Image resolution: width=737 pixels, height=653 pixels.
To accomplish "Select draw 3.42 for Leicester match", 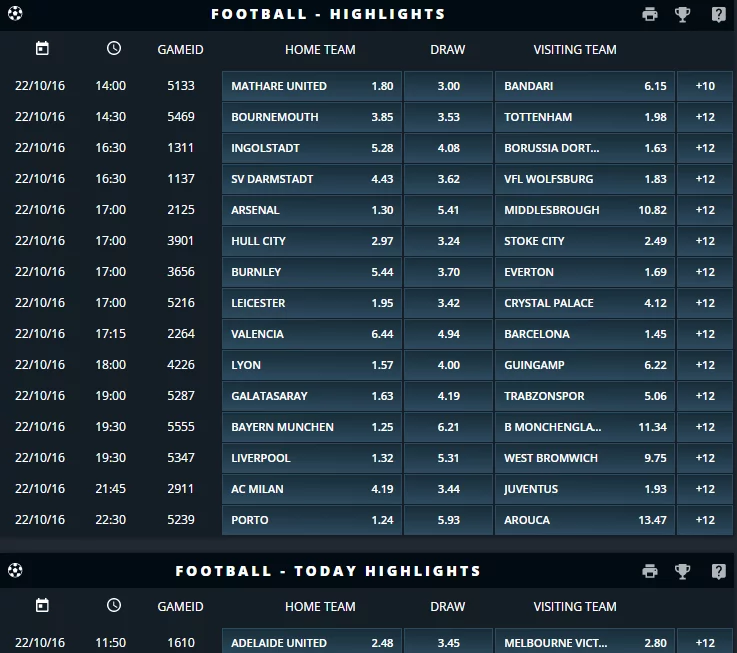I will (x=448, y=303).
